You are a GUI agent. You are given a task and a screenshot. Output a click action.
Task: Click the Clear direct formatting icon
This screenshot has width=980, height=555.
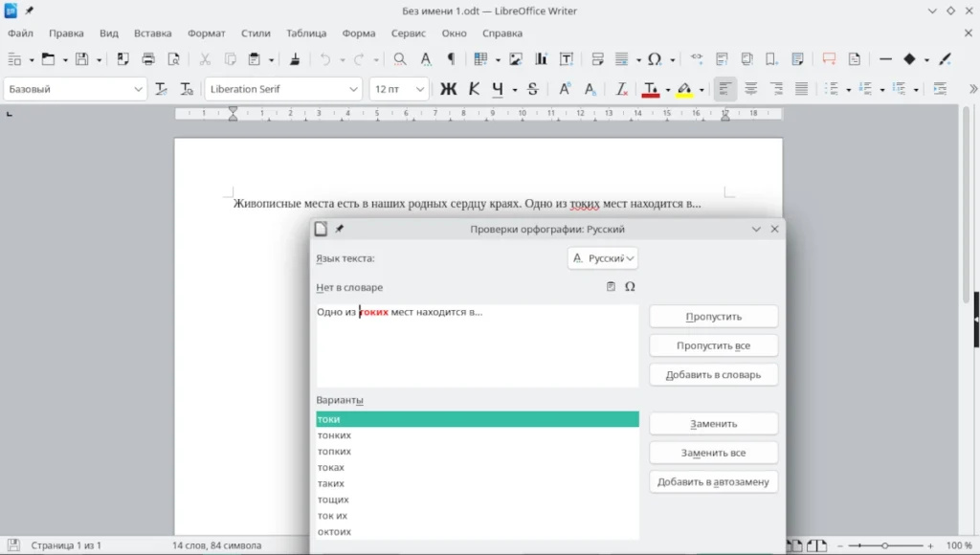621,89
